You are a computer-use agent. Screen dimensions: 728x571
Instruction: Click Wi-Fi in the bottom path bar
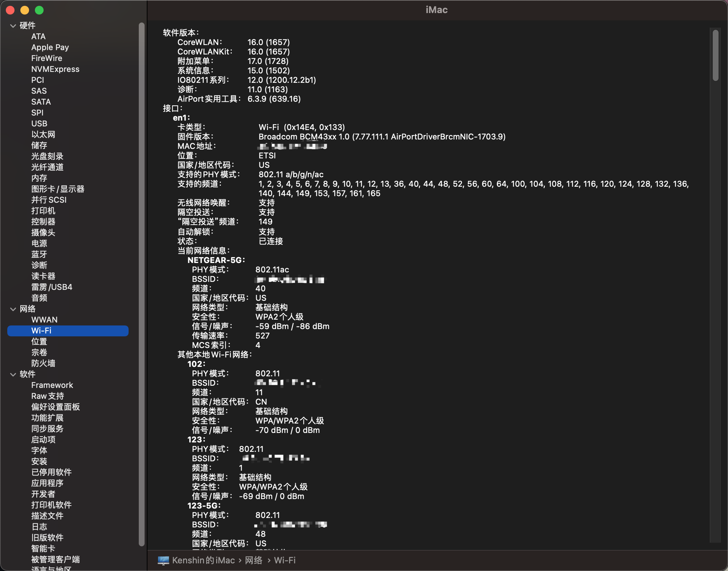coord(285,560)
